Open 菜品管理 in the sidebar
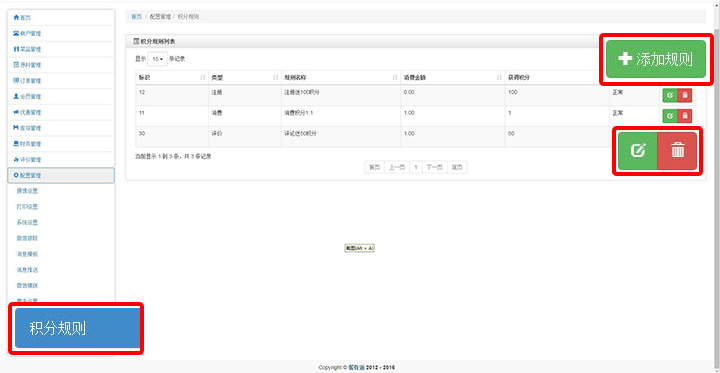This screenshot has width=720, height=373. 61,49
